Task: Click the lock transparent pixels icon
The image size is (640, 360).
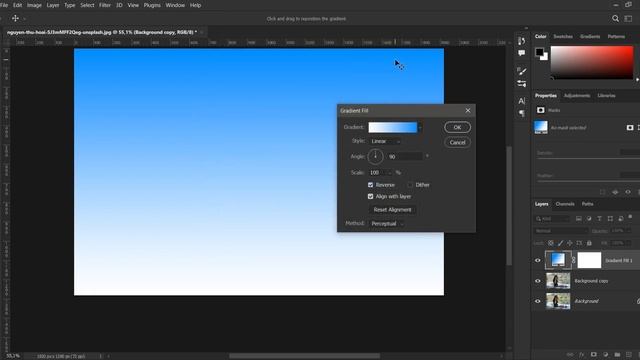Action: tap(551, 243)
